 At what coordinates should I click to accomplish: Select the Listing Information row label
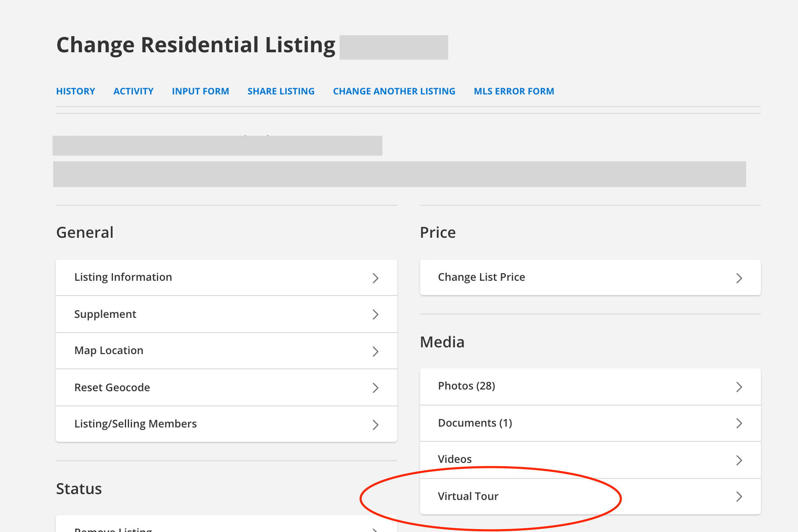tap(123, 277)
